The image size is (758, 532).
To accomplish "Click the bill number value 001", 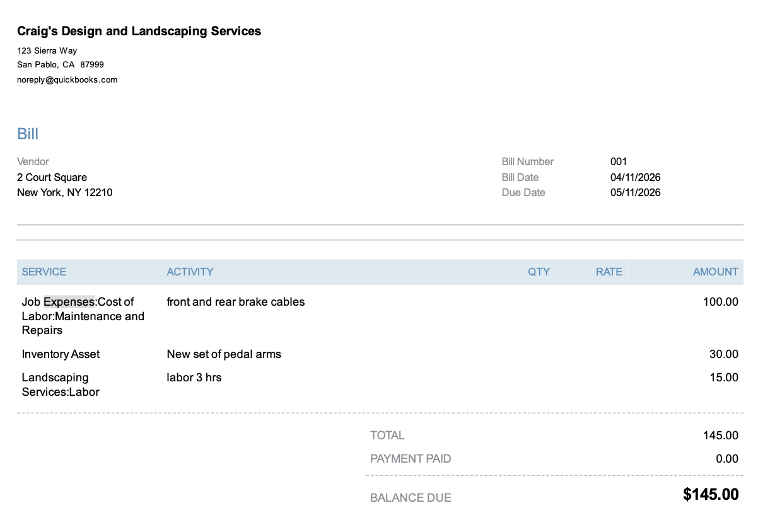I will point(619,161).
